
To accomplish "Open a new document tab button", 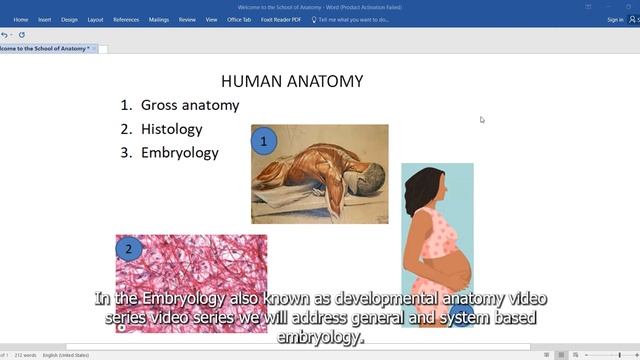I will coord(103,49).
